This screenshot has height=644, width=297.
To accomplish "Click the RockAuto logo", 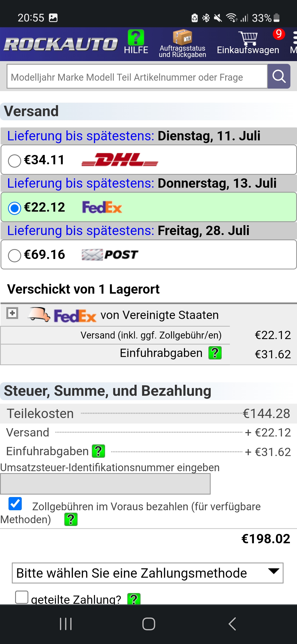I will click(61, 44).
